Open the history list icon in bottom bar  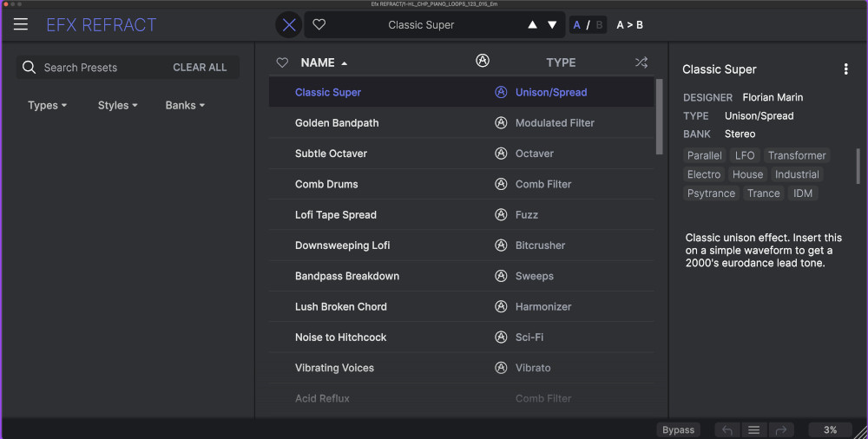[754, 429]
